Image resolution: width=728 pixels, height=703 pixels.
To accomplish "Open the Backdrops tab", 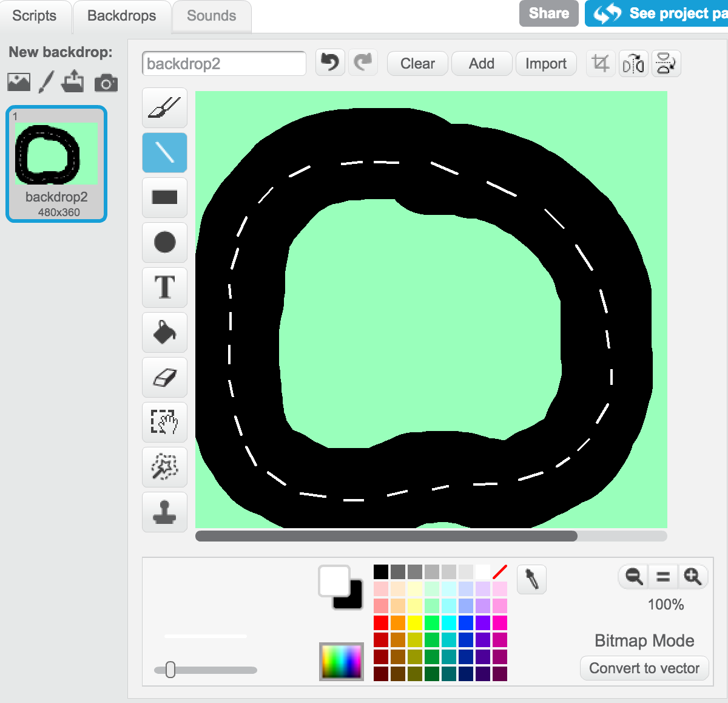I will click(122, 16).
